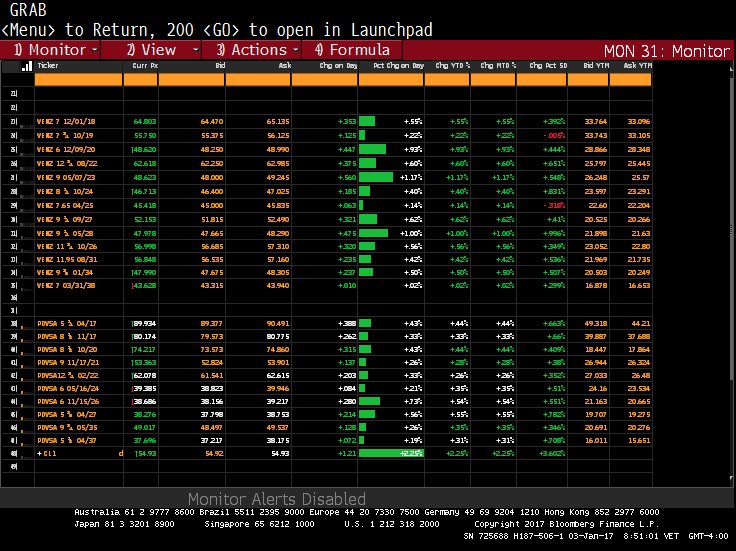Select the PDVSA 04/27 bond ticker
736x551 pixels.
coord(68,415)
